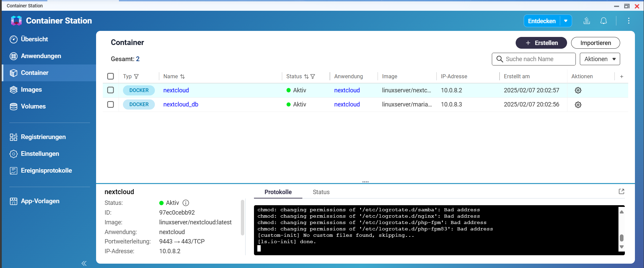The width and height of the screenshot is (644, 268).
Task: Click the log scrollbar down arrow
Action: pos(621,247)
